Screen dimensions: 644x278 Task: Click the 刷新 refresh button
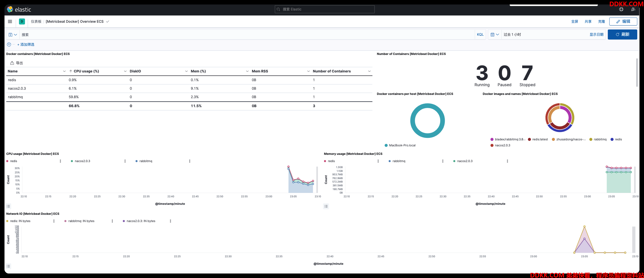coord(622,34)
